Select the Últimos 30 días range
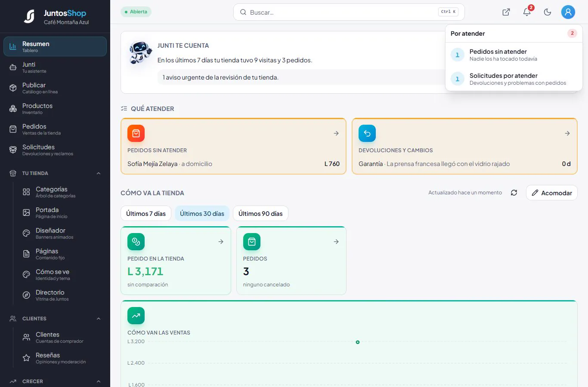Screen dimensions: 588x387 tap(202, 213)
